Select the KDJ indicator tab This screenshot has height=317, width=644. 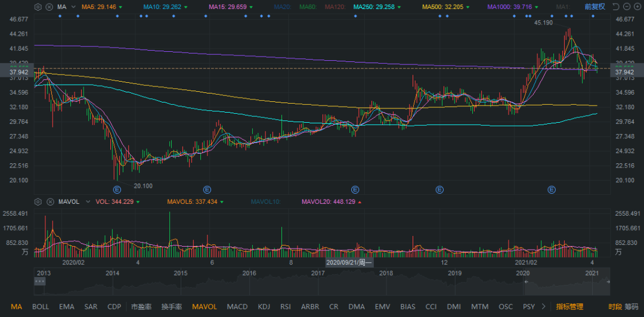pyautogui.click(x=264, y=307)
